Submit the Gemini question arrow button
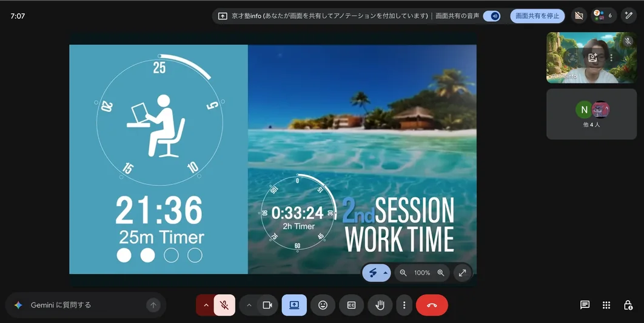Screen dimensions: 644x323 click(153, 305)
